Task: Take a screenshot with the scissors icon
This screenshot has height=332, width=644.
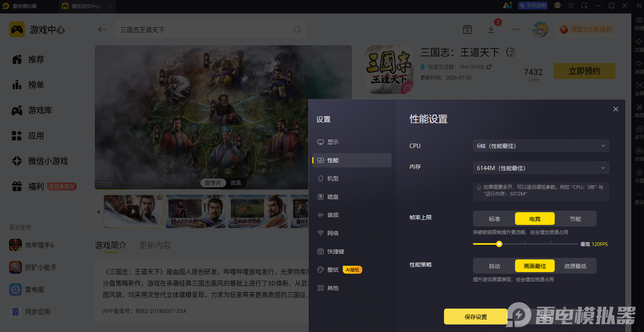Action: coord(639,110)
